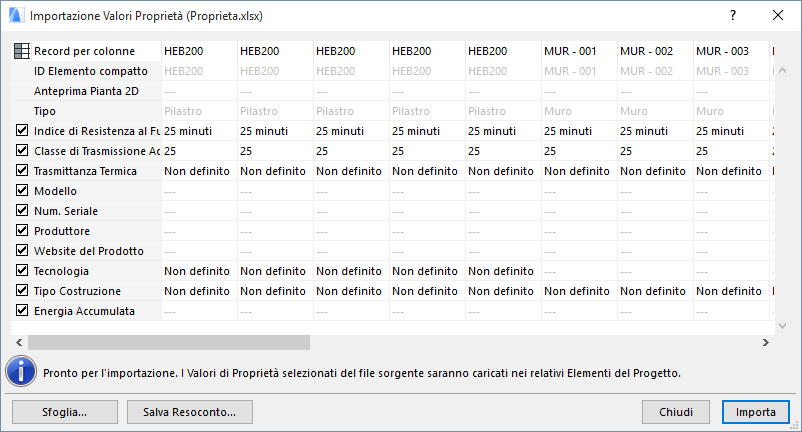Viewport: 802px width, 432px height.
Task: Click the horizontal scrollbar left arrow
Action: tap(20, 342)
